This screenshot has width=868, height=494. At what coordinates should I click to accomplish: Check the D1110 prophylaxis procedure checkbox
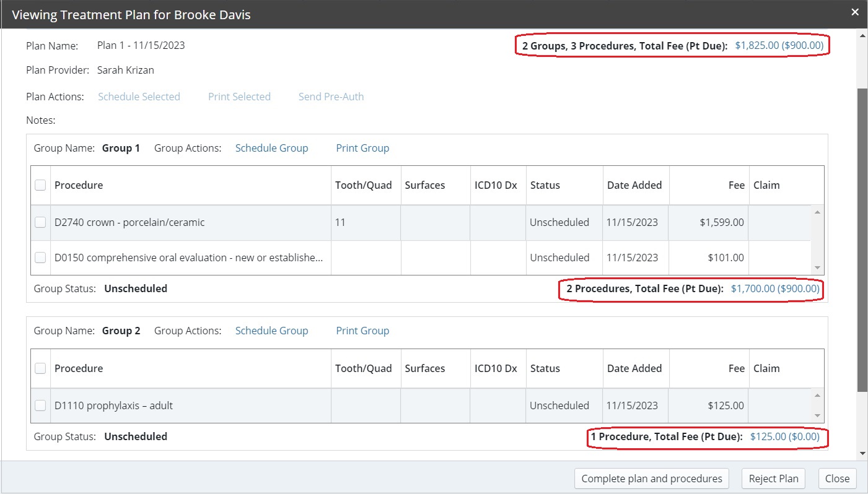pos(40,405)
